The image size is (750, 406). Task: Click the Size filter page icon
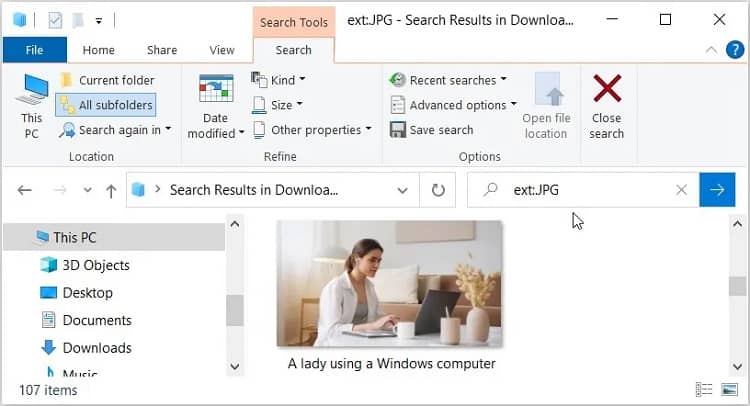tap(259, 105)
